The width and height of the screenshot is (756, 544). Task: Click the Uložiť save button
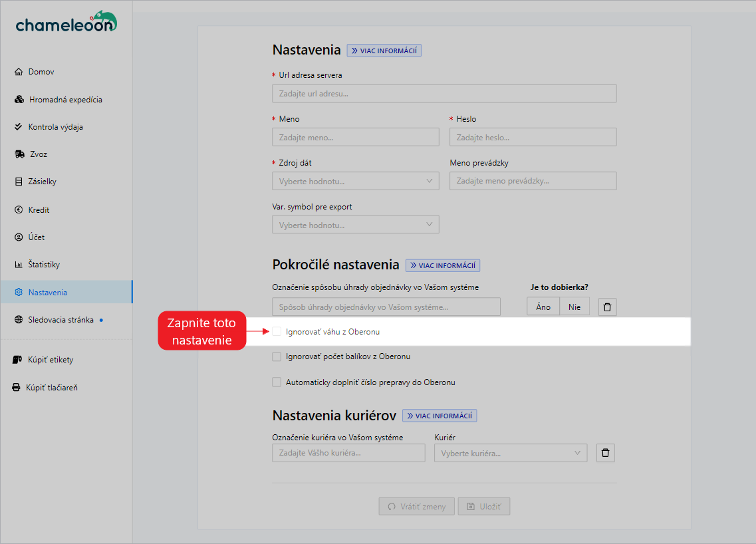484,506
